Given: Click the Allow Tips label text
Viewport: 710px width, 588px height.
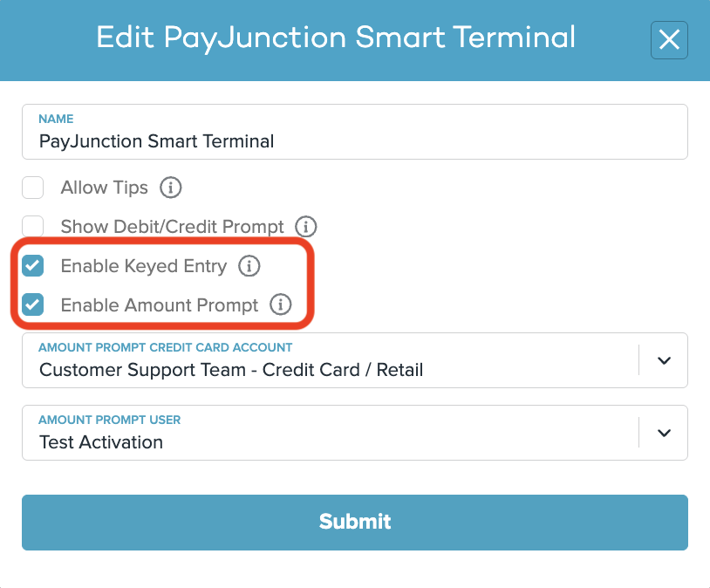Looking at the screenshot, I should pos(105,188).
